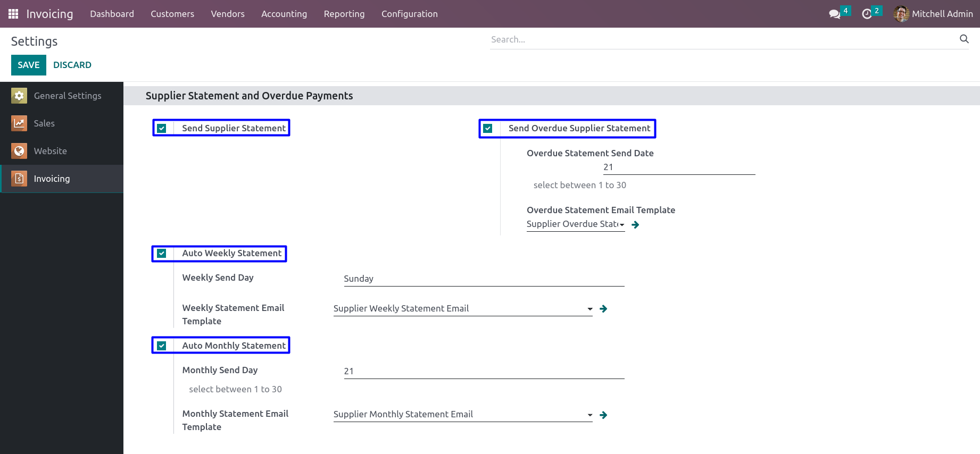Screen dimensions: 980x454
Task: Disable Auto Weekly Statement checkbox
Action: [162, 254]
